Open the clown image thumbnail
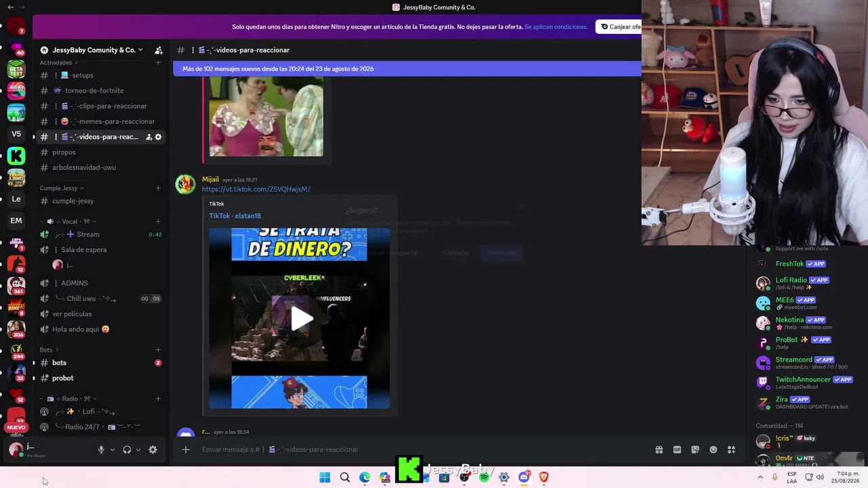The height and width of the screenshot is (488, 868). [x=266, y=117]
